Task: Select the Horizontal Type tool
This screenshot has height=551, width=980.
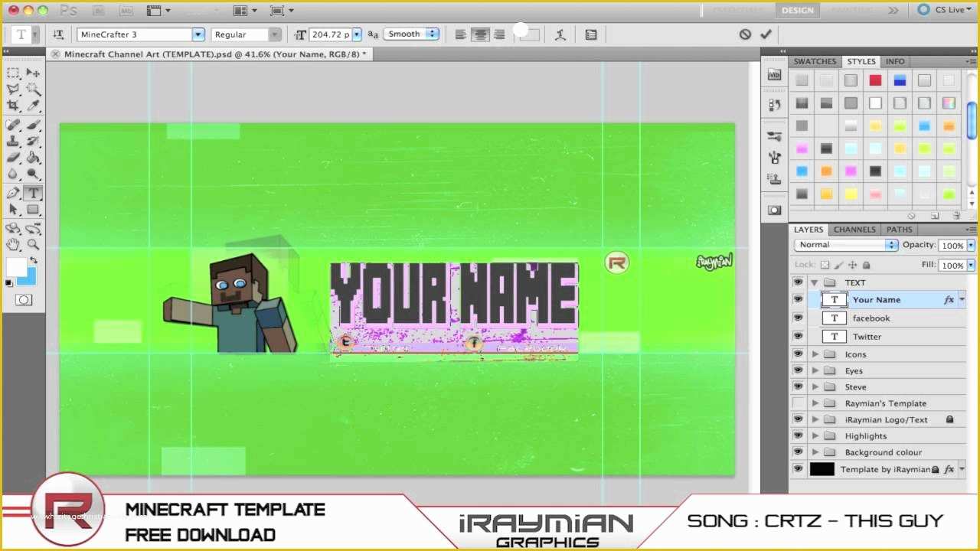Action: click(33, 193)
